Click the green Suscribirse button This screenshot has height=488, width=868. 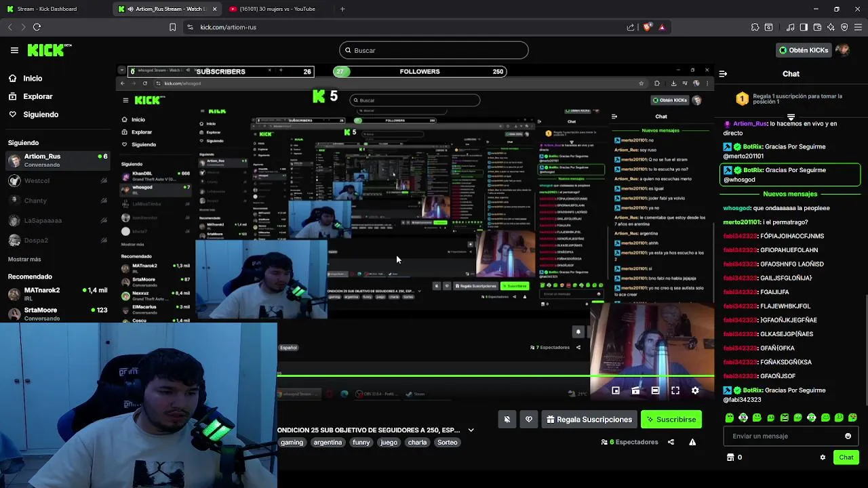coord(671,420)
